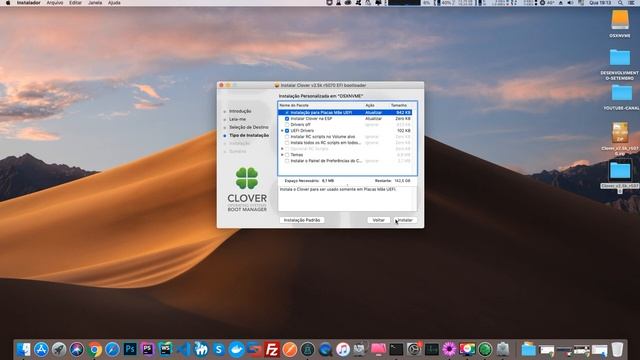
Task: Open the purple flower app in dock
Action: click(449, 349)
